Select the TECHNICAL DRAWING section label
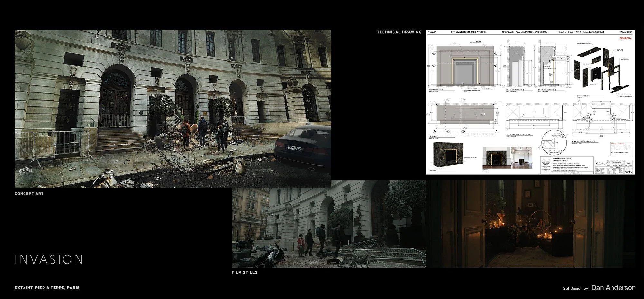Screen dimensions: 644x299 click(399, 32)
